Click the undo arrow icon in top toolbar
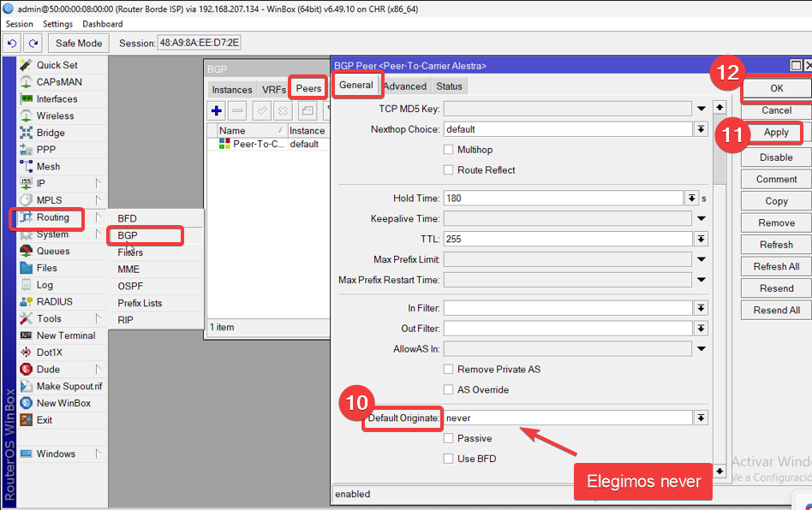812x510 pixels. pyautogui.click(x=13, y=43)
